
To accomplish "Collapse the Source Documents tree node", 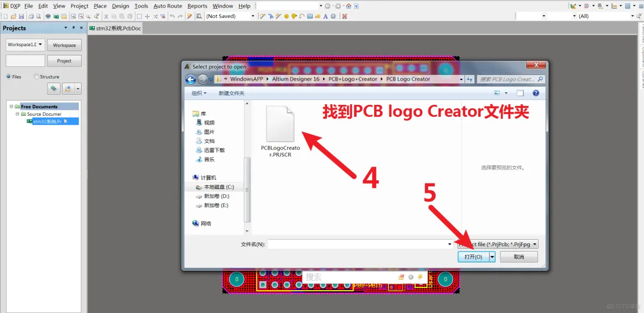I will tap(17, 114).
